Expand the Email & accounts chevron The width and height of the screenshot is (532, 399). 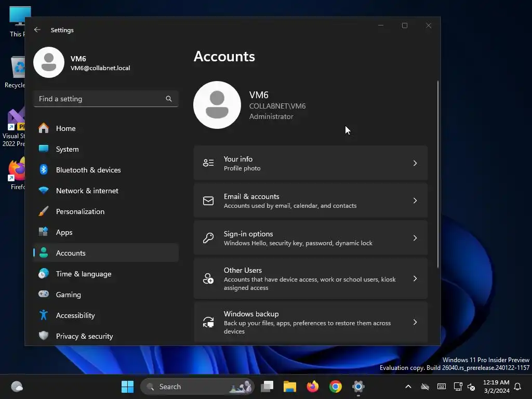[415, 201]
